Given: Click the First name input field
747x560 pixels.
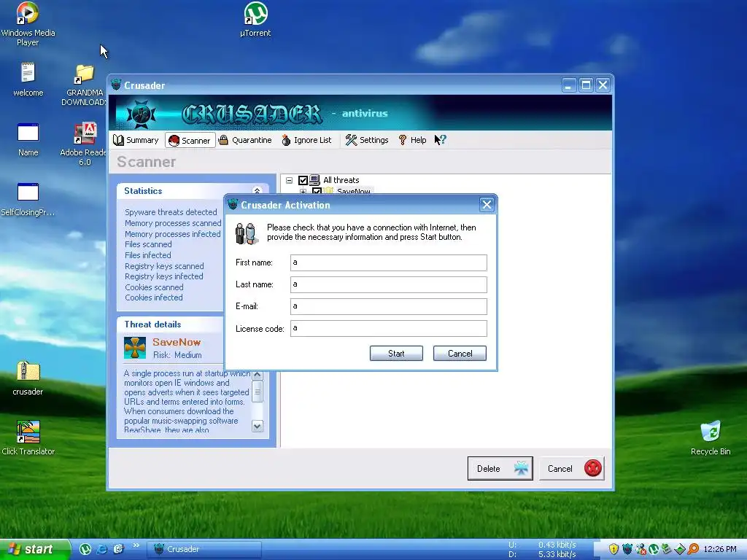Looking at the screenshot, I should coord(389,262).
